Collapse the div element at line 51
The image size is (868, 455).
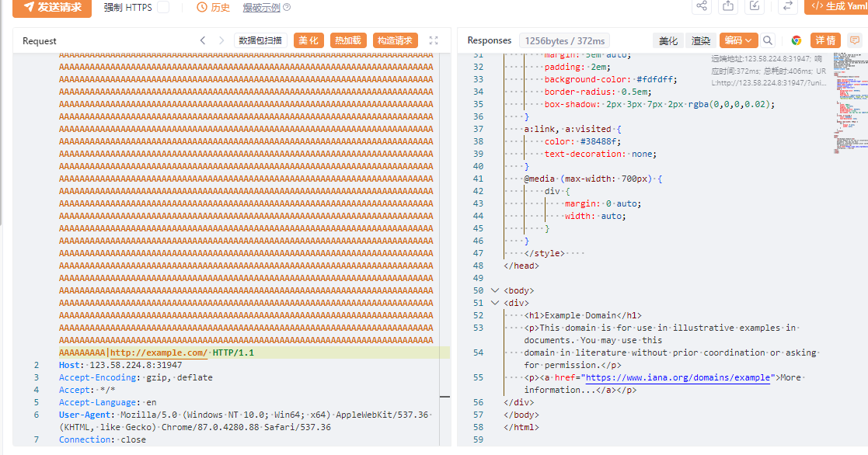pos(496,303)
